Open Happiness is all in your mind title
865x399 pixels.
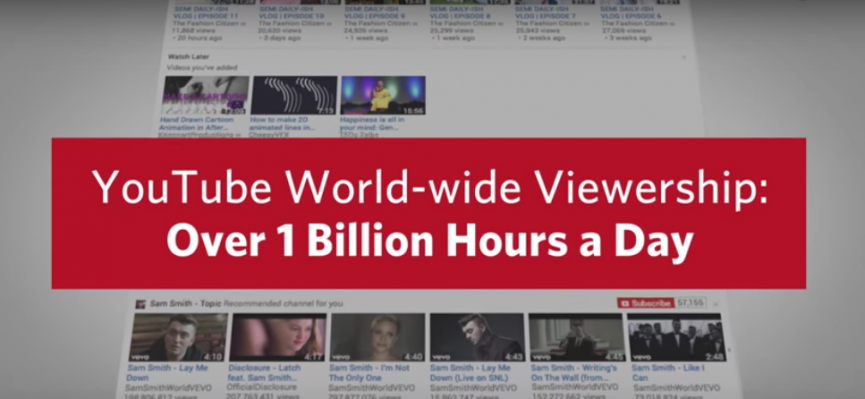coord(372,124)
